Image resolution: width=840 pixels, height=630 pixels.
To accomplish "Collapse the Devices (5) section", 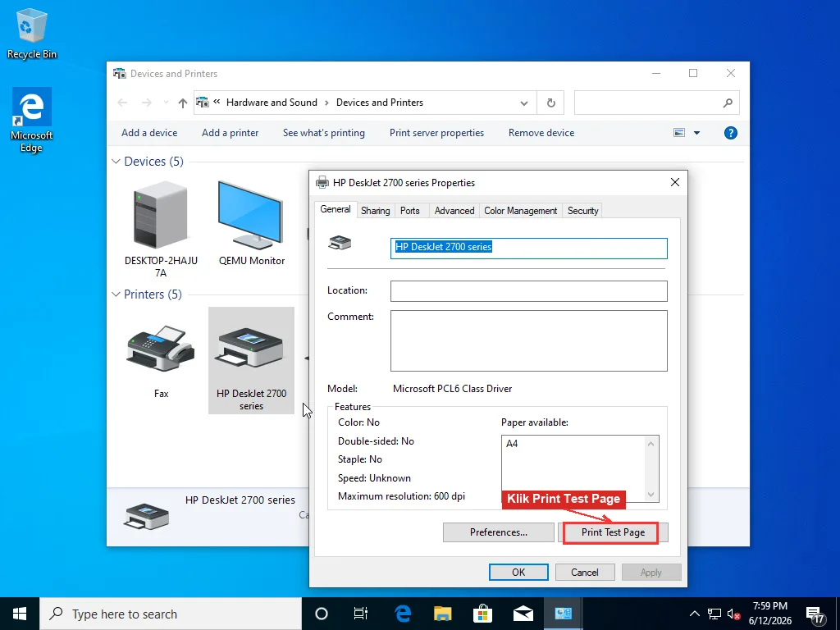I will [x=116, y=162].
